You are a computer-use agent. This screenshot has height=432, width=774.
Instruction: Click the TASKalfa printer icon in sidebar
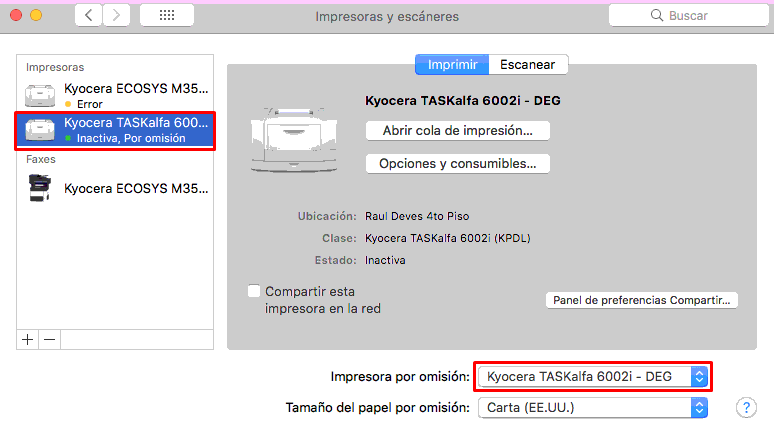click(40, 130)
